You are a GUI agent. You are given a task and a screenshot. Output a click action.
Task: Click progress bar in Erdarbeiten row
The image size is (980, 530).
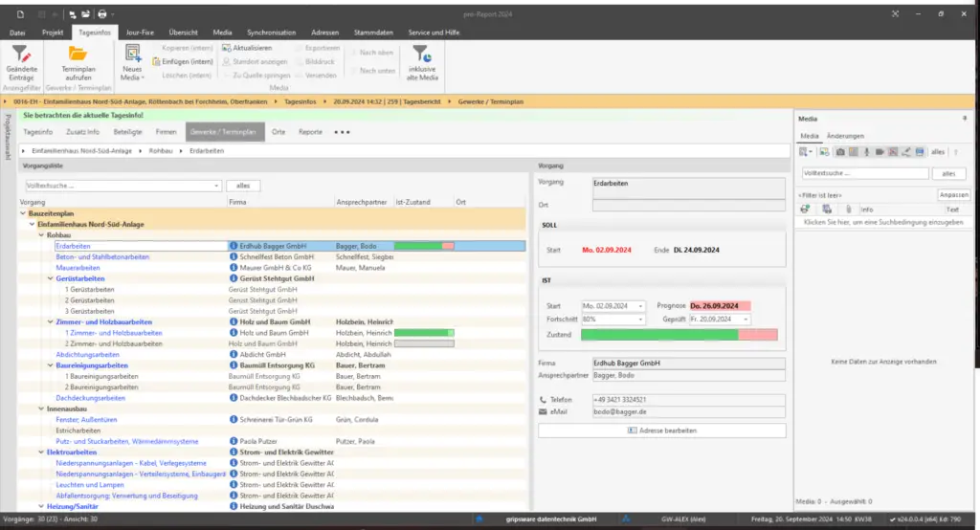pos(424,246)
